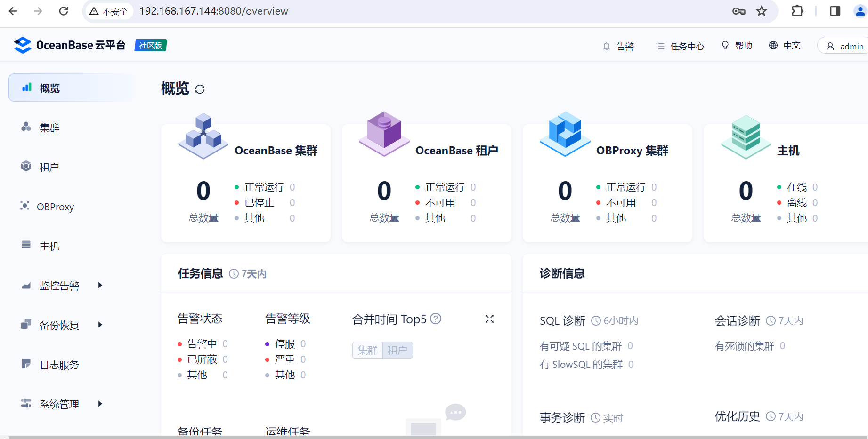Screen dimensions: 868x439
Task: Click 有 SlowSQL 的集群 count
Action: (x=631, y=364)
